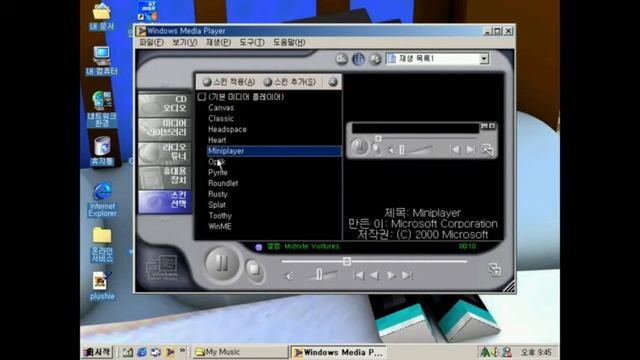Click the round icon right of 스킨 추가
The width and height of the screenshot is (640, 360).
click(x=333, y=82)
